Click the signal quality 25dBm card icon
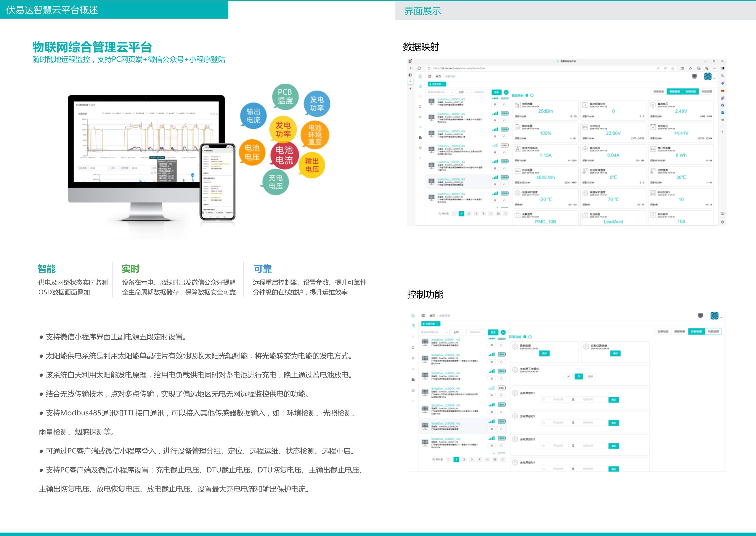 tap(518, 105)
